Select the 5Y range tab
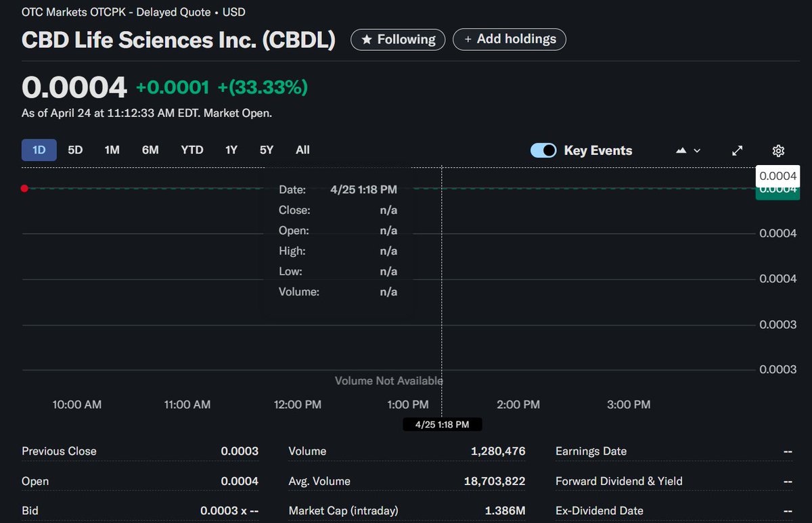812x523 pixels. pyautogui.click(x=267, y=150)
